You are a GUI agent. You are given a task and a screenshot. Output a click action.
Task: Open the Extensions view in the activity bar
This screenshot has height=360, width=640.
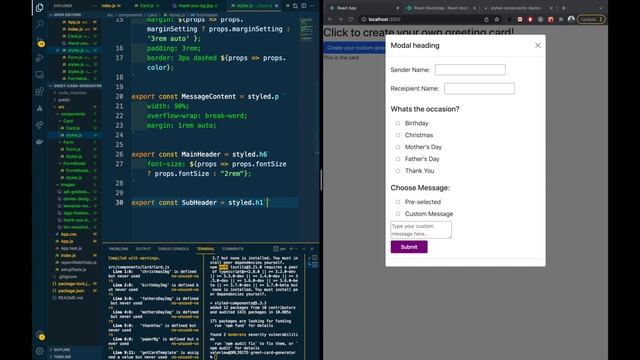click(40, 91)
